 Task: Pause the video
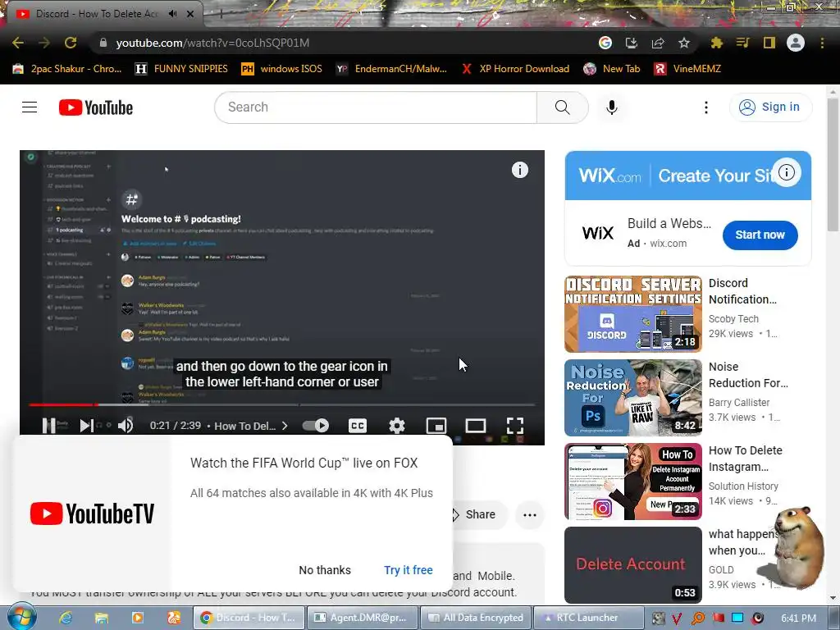[x=49, y=426]
